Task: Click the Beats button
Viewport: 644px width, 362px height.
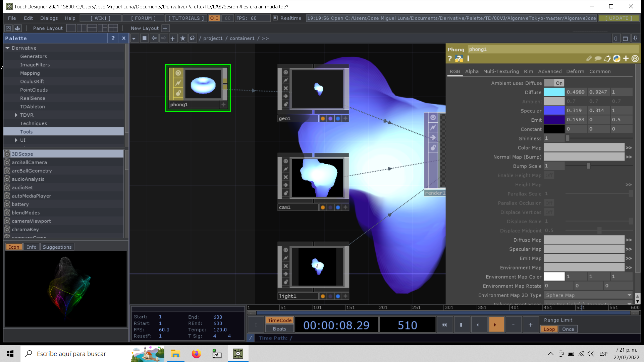Action: [x=279, y=329]
